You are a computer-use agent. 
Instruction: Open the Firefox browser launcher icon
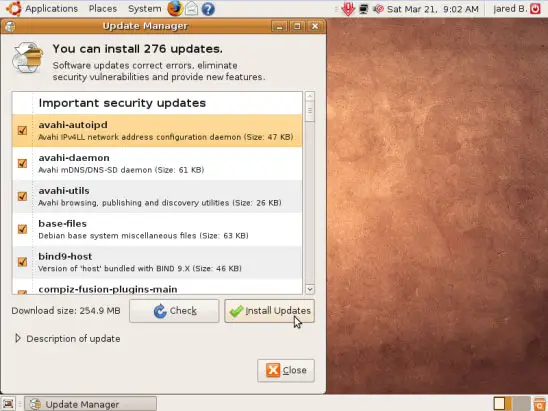(175, 8)
